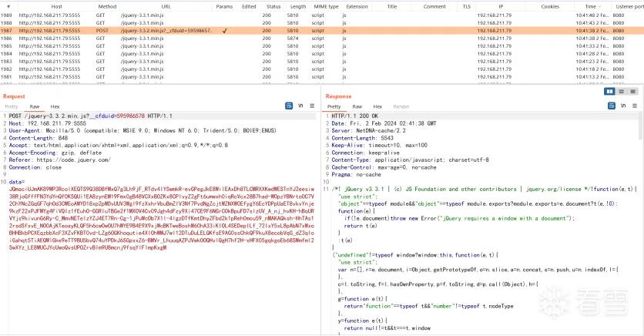
Task: Open Response panel hamburger options menu
Action: (635, 106)
